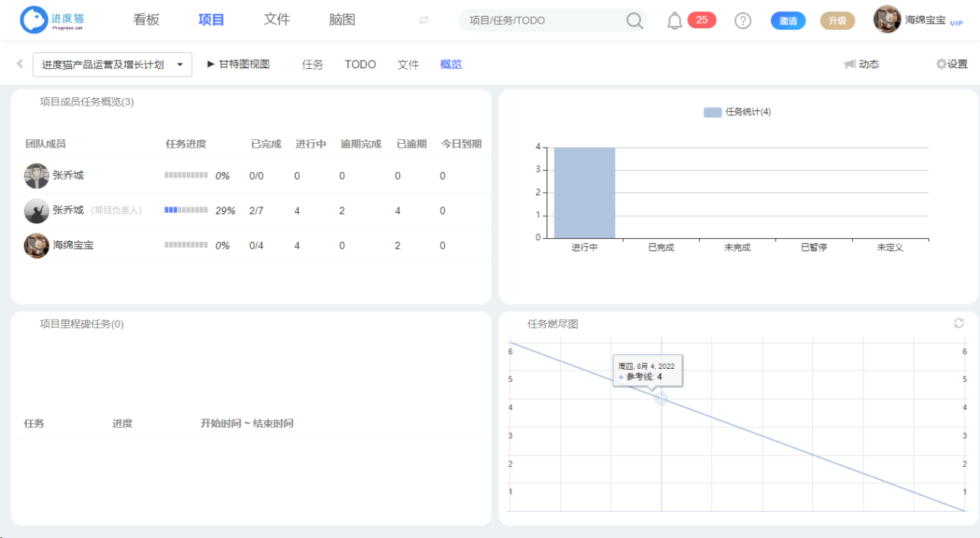Open 文件 in the top navigation bar

[x=277, y=20]
